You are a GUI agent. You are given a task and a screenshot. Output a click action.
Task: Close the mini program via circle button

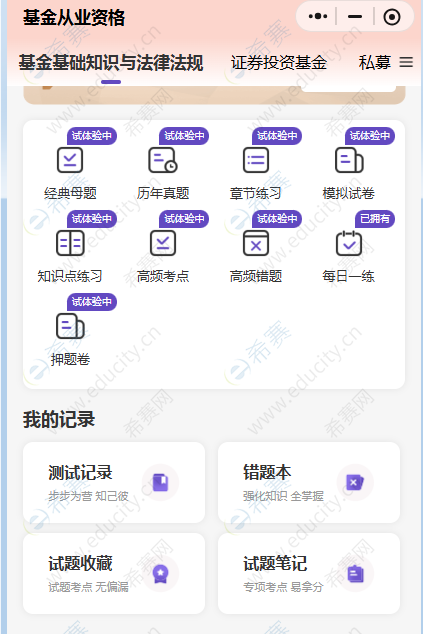pos(392,17)
